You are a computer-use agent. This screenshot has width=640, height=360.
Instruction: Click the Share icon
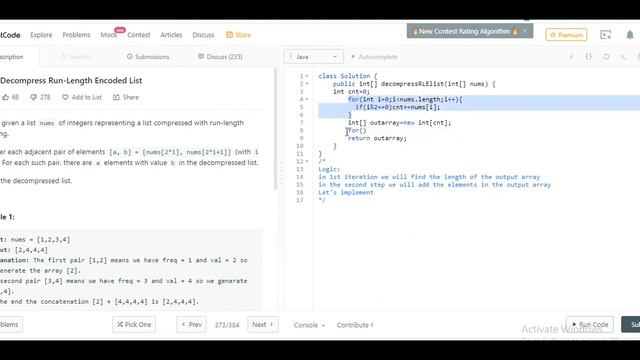(x=116, y=97)
